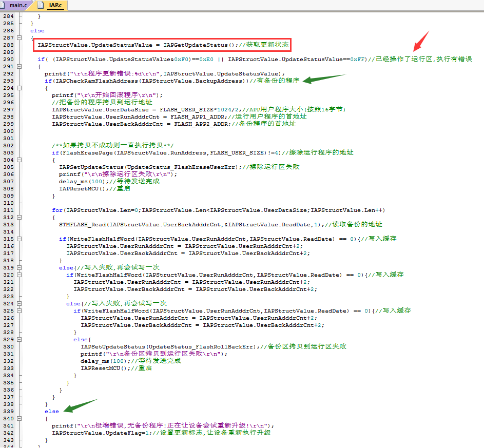Collapse the else block at line 329
Image resolution: width=484 pixels, height=448 pixels.
19,340
